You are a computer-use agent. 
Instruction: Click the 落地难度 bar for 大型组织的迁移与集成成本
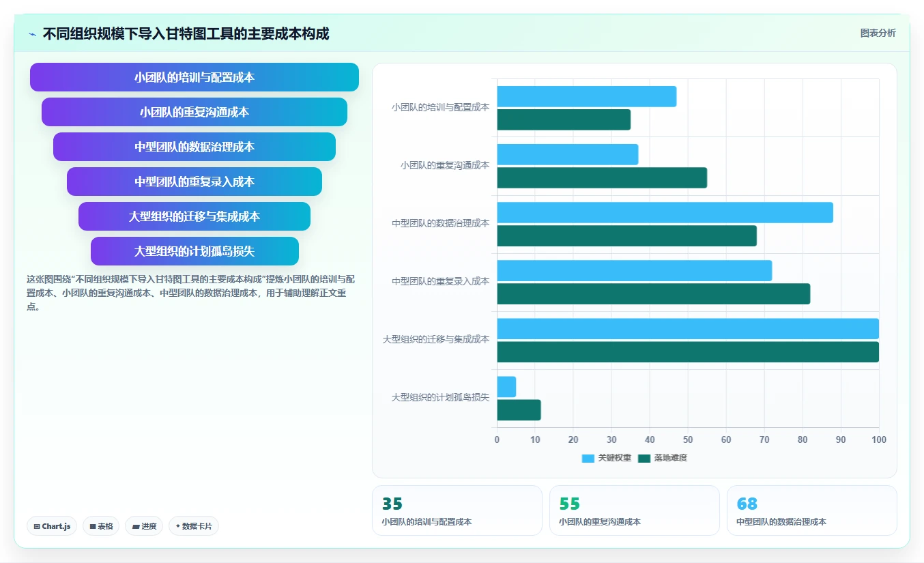tap(688, 351)
